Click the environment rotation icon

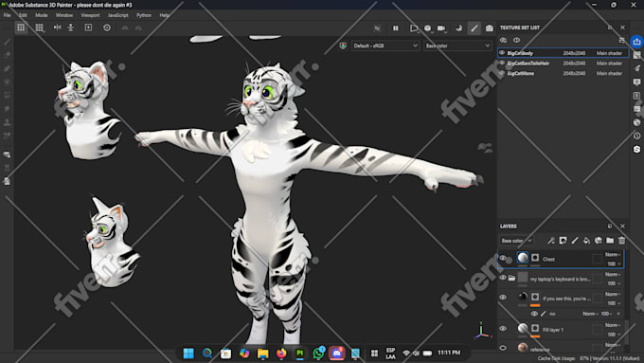click(x=458, y=27)
